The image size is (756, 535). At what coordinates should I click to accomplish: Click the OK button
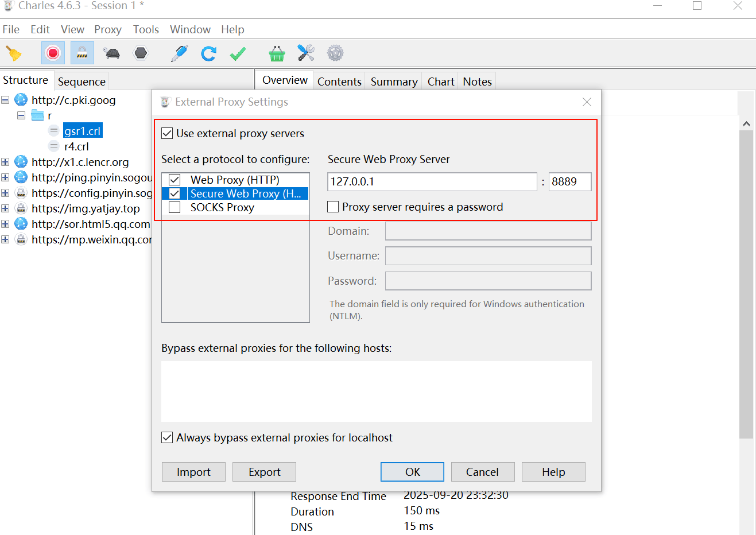412,472
